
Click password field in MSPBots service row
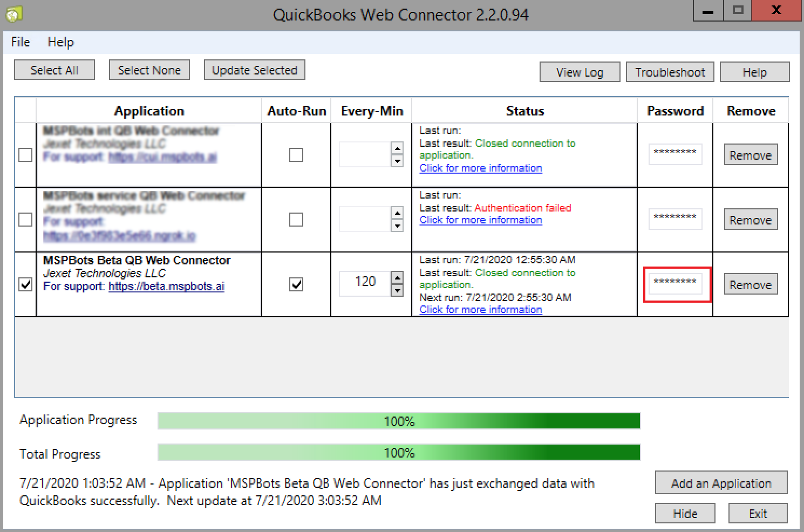675,219
